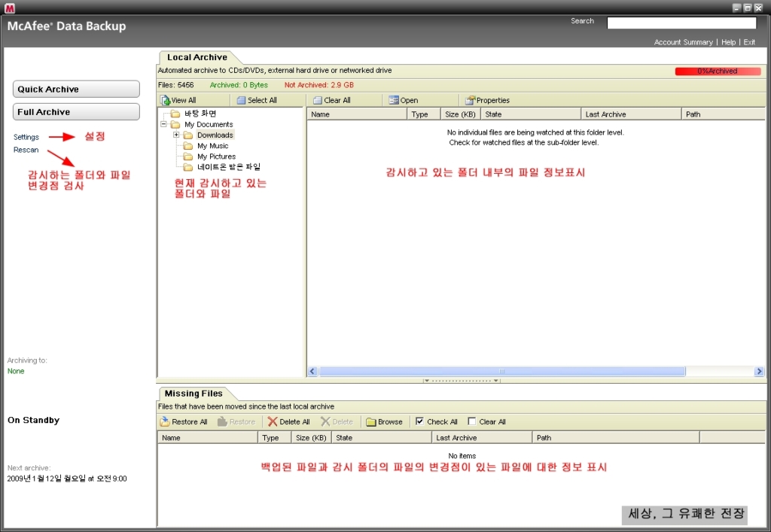Switch to the Missing Files tab
Image resolution: width=771 pixels, height=532 pixels.
point(194,394)
